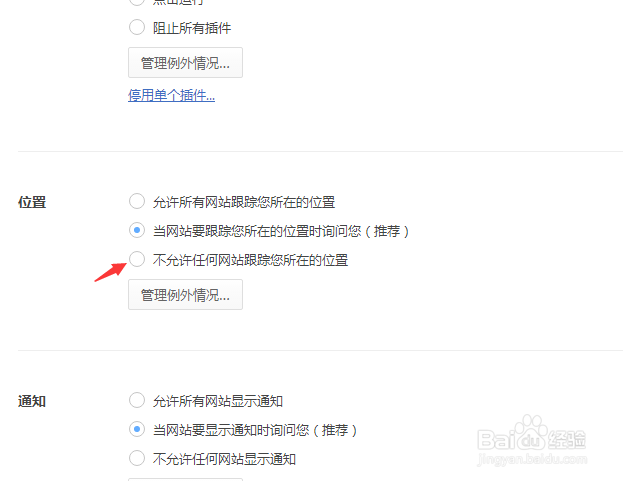The height and width of the screenshot is (481, 623).
Task: Choose 当网站要显示通知时询问您 radio option
Action: pyautogui.click(x=137, y=429)
